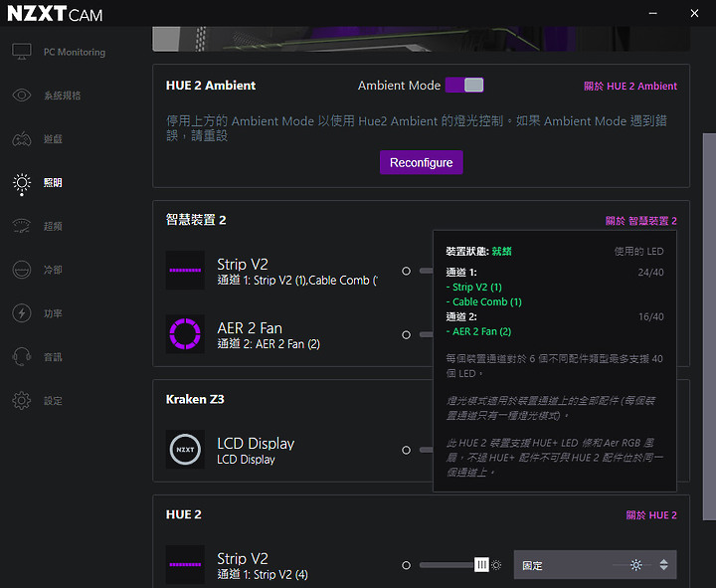Click AER 2 Fan ring thumbnail
The image size is (716, 588).
pos(185,334)
